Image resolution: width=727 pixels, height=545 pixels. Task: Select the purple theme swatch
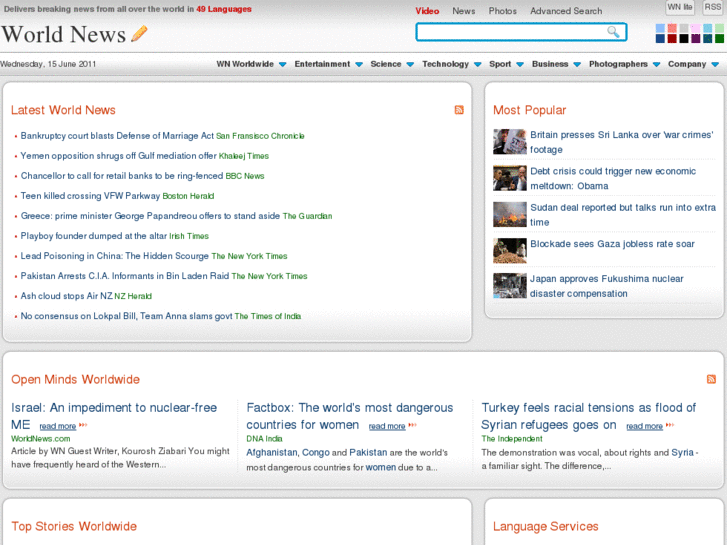(695, 38)
